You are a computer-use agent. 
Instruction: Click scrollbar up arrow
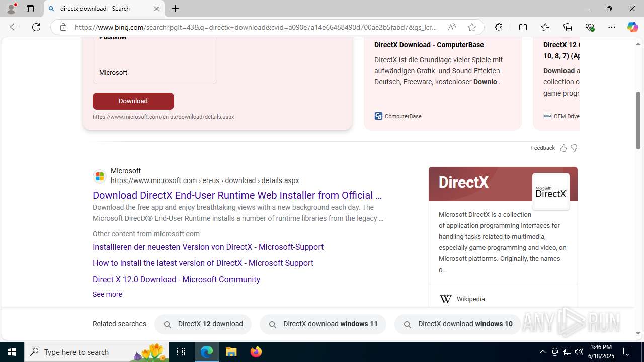[x=638, y=44]
